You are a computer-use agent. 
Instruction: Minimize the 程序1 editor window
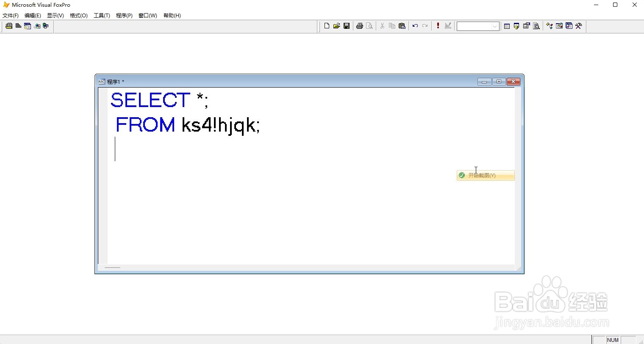pyautogui.click(x=484, y=82)
